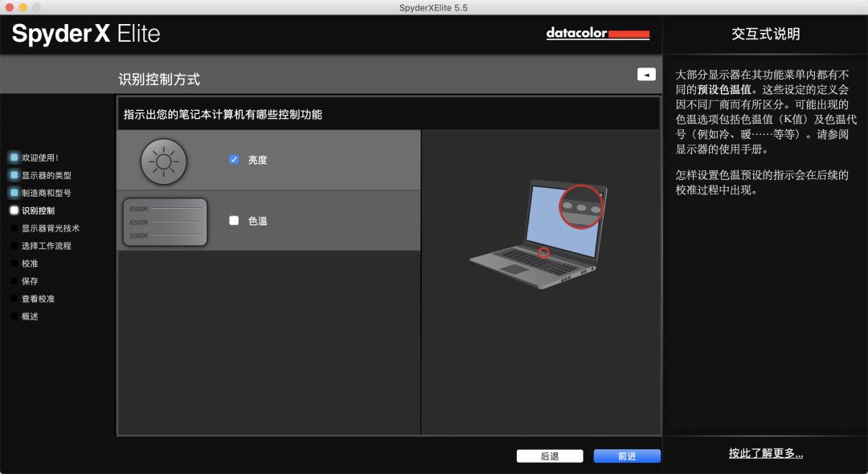
Task: Click the brightness sun icon
Action: (163, 161)
